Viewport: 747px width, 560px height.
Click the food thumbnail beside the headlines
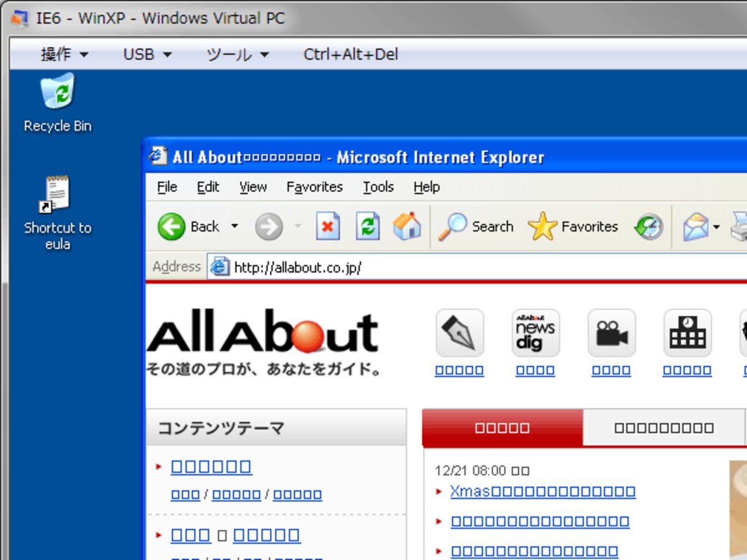click(x=738, y=510)
